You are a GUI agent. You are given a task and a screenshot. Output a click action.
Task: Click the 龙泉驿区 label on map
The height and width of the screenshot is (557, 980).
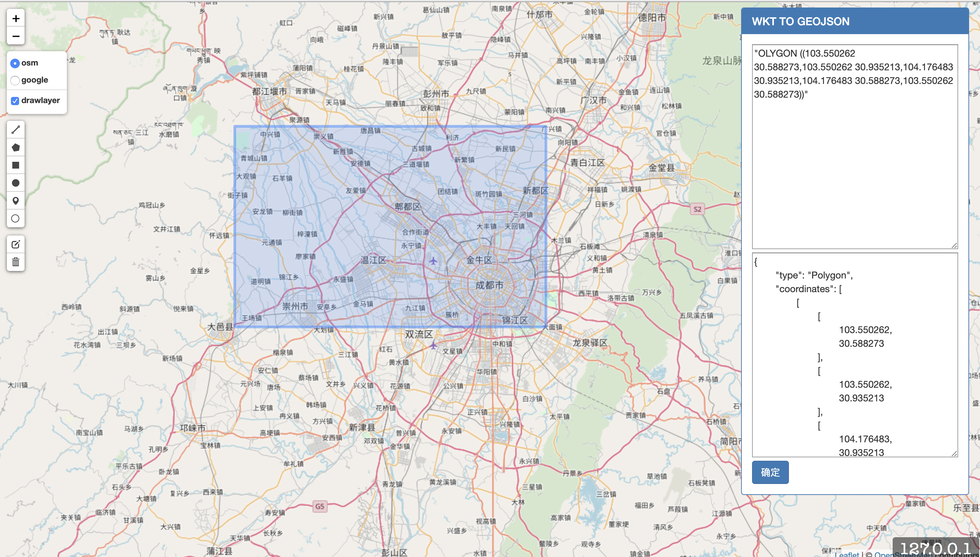point(590,343)
